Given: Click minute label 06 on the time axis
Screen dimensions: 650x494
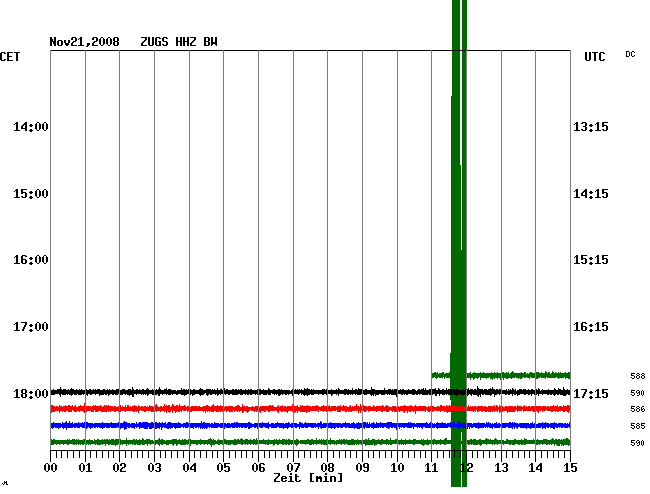Looking at the screenshot, I should coord(258,468).
